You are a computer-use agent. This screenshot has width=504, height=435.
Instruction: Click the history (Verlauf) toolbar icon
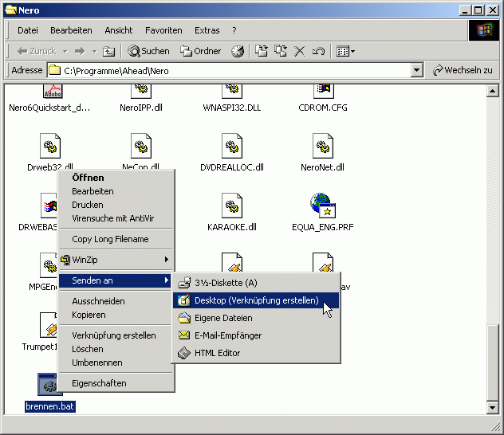[238, 51]
